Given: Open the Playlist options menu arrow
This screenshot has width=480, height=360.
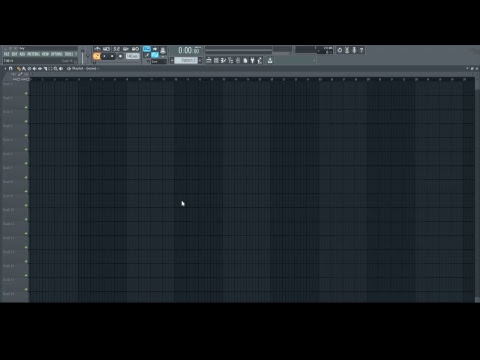Looking at the screenshot, I should tap(5, 68).
